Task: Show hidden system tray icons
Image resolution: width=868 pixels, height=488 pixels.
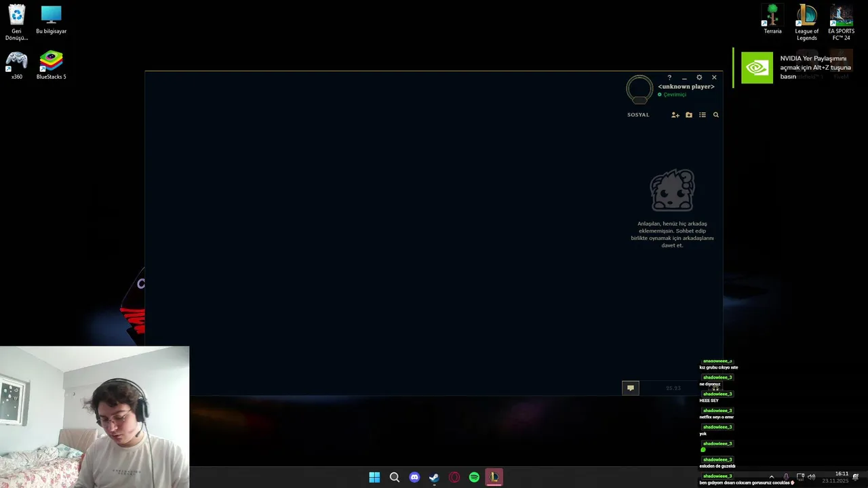Action: (x=771, y=477)
